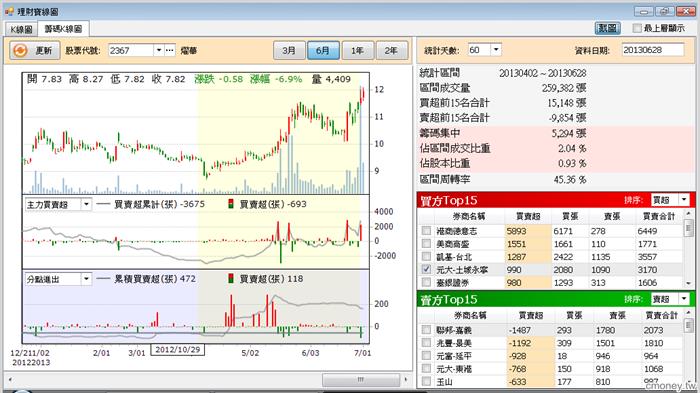Select the 3月 period button
This screenshot has height=393, width=700.
[289, 50]
